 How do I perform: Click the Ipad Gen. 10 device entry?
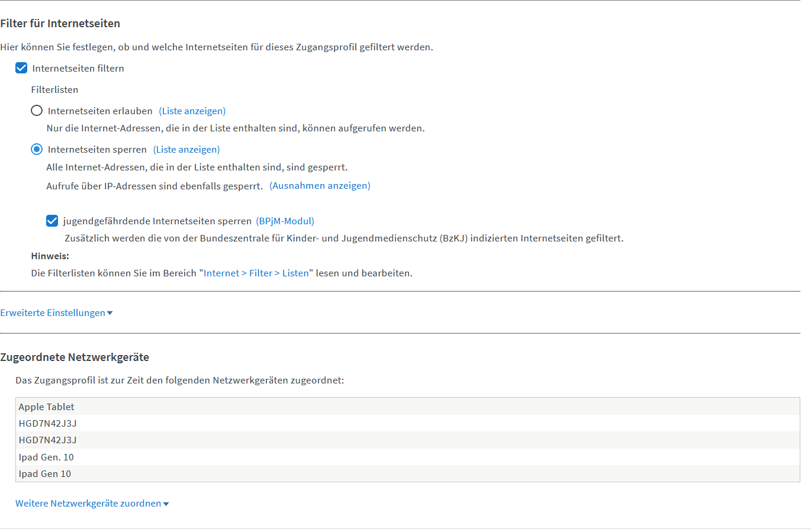point(46,457)
